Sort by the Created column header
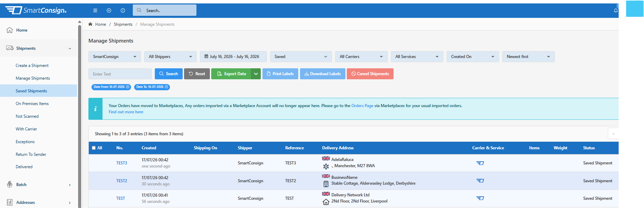Screen dimensions: 644x208 click(x=149, y=148)
